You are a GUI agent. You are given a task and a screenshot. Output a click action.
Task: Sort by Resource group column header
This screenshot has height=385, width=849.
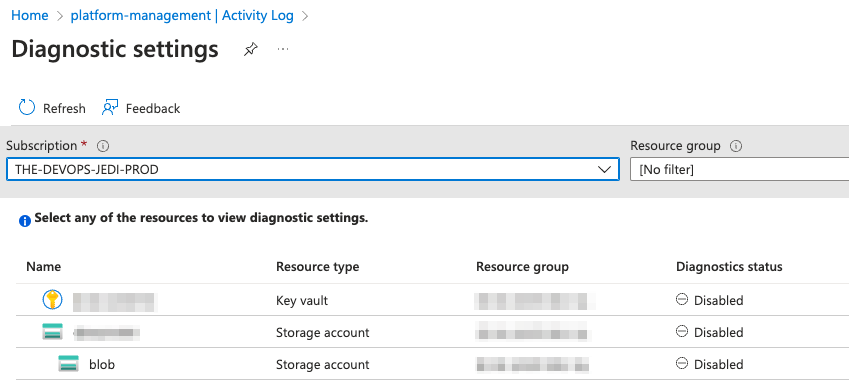(522, 266)
